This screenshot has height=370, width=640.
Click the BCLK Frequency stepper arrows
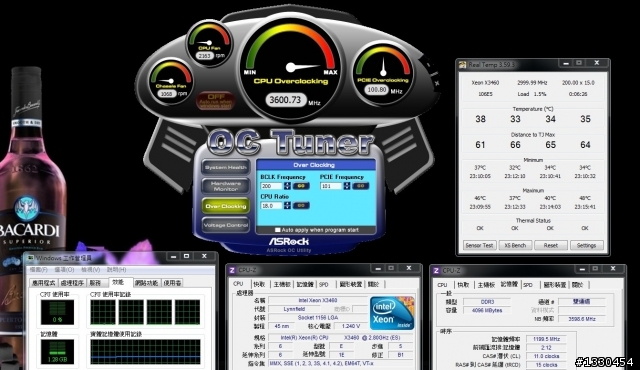[x=287, y=186]
